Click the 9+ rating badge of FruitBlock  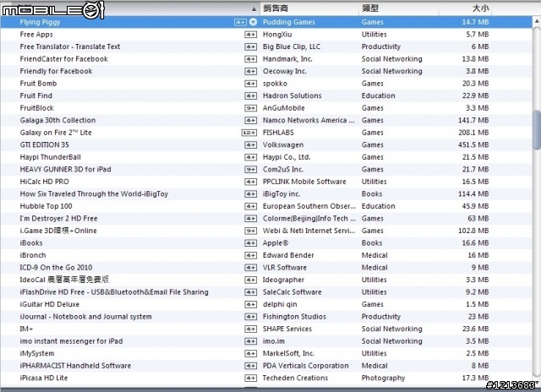click(x=250, y=108)
